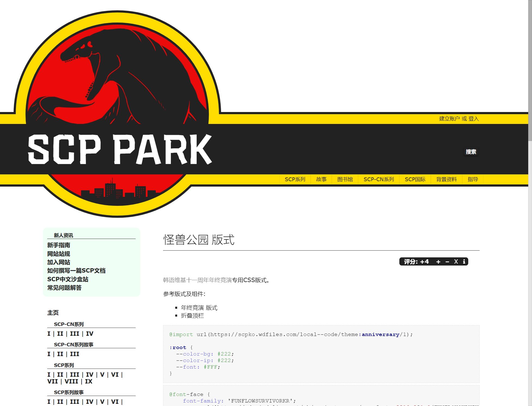Expand the SCP-CN系列 navigation dropdown
Image resolution: width=532 pixels, height=406 pixels.
(379, 179)
